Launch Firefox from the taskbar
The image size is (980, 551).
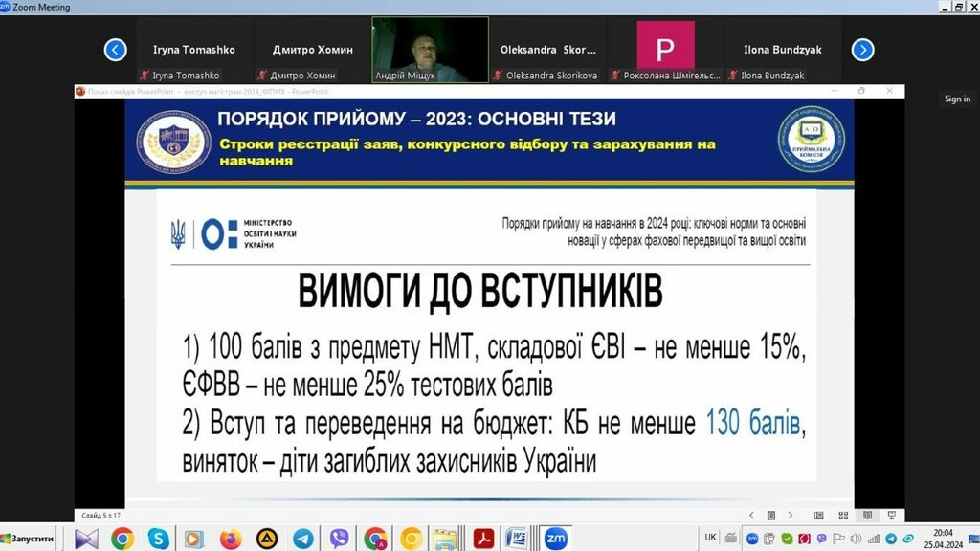231,539
